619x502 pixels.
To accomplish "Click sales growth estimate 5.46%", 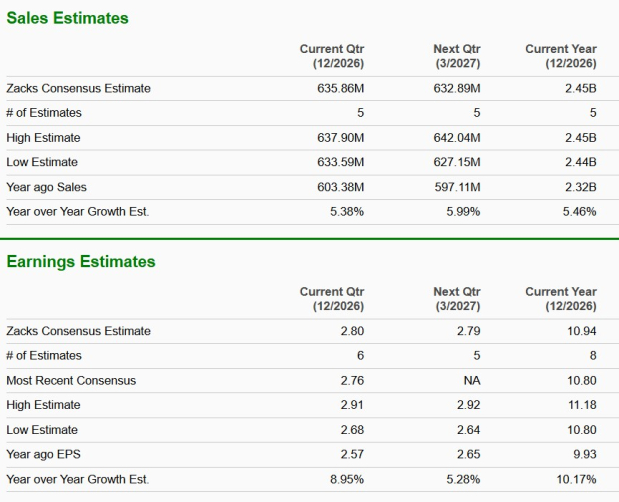I will [x=580, y=212].
